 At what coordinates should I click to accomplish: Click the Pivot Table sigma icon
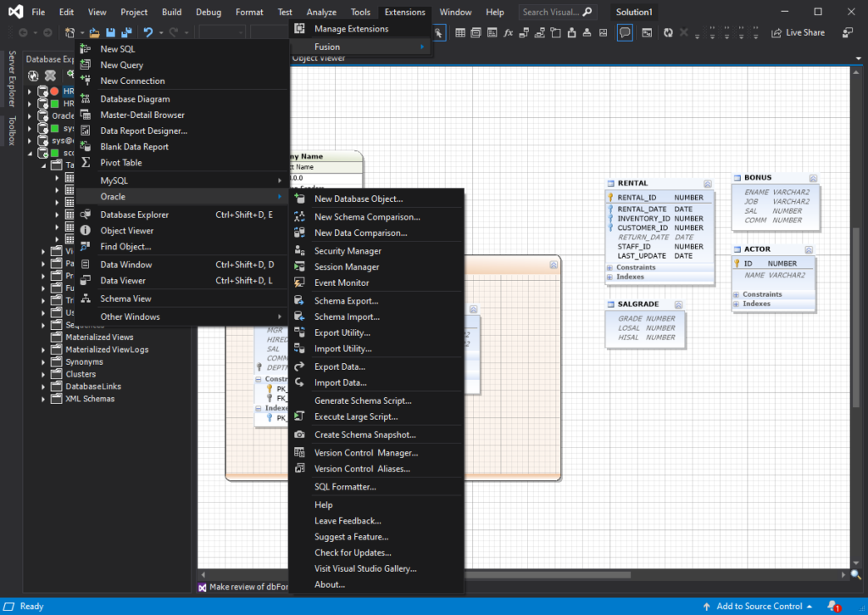tap(86, 162)
